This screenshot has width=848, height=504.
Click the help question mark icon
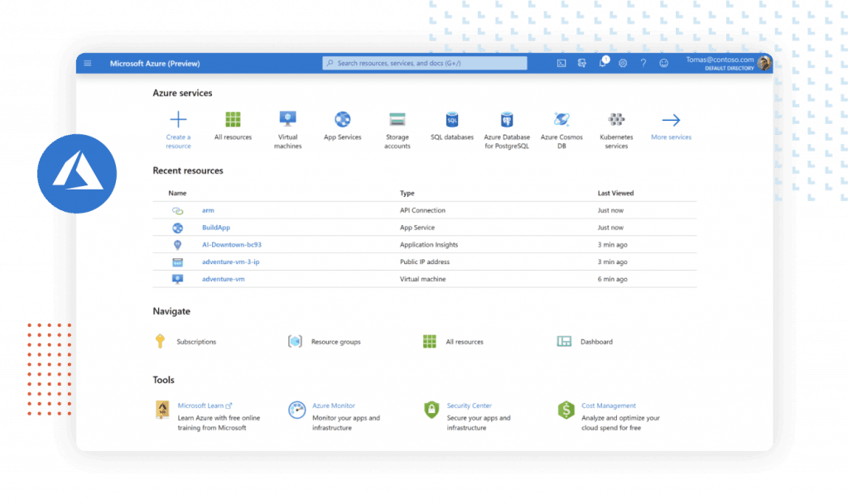point(643,63)
